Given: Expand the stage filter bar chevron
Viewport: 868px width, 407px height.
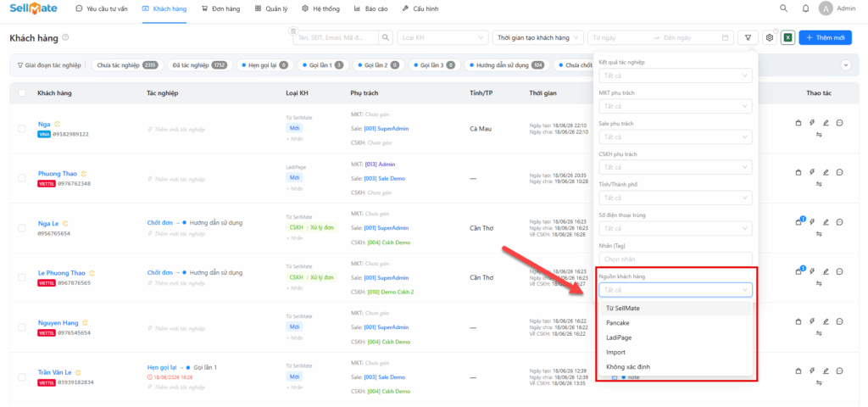Looking at the screenshot, I should [846, 64].
